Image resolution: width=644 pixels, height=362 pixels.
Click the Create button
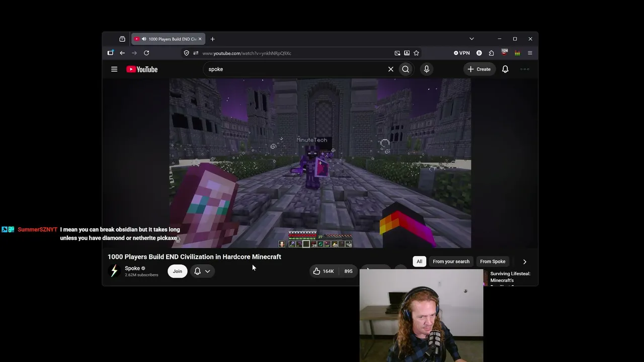point(479,69)
